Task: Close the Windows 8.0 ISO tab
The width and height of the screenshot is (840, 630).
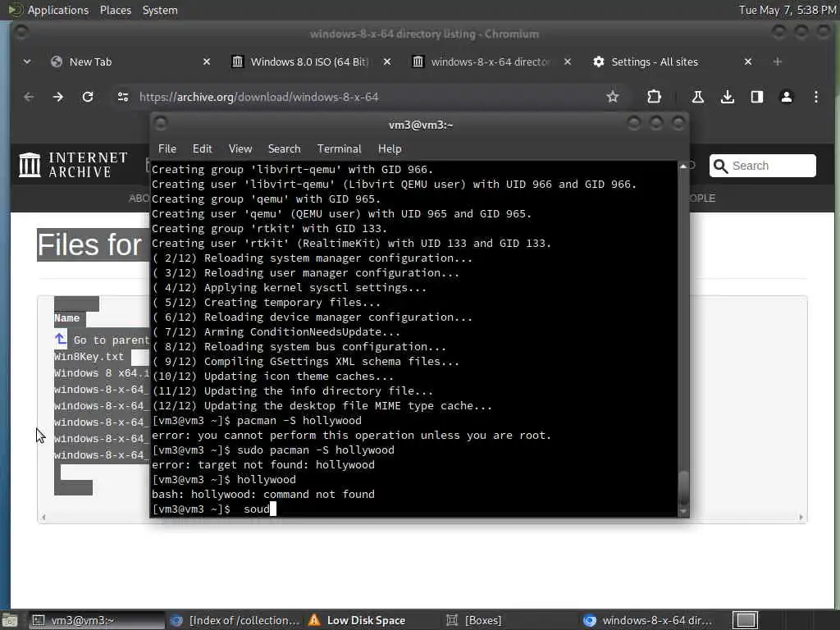Action: pos(387,62)
